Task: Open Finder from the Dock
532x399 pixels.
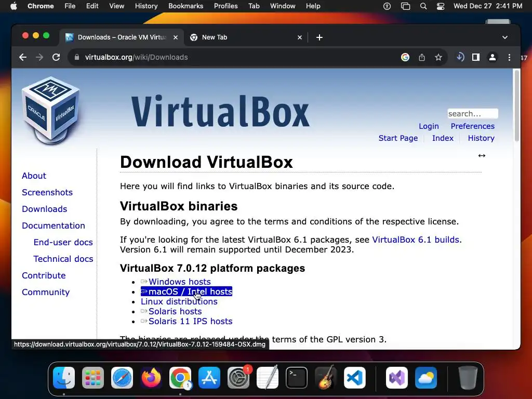Action: tap(64, 378)
